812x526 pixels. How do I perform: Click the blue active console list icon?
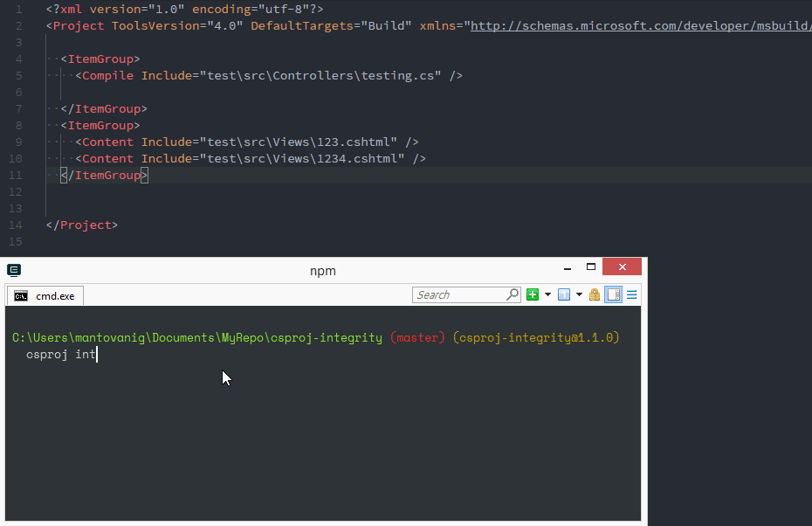(x=564, y=295)
